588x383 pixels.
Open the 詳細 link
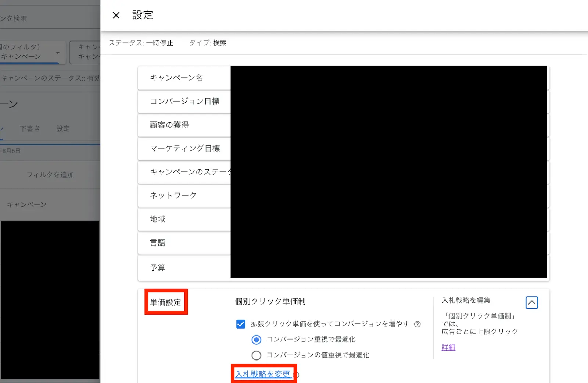(448, 347)
